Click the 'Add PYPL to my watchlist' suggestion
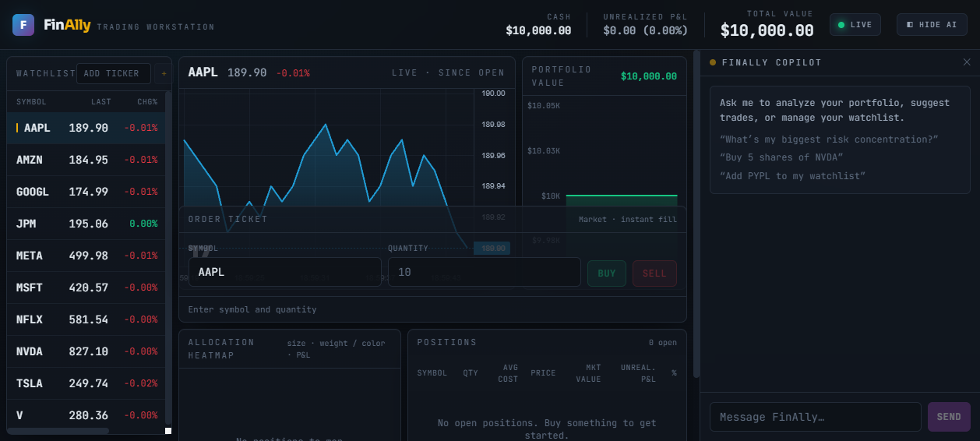The height and width of the screenshot is (441, 980). tap(792, 176)
